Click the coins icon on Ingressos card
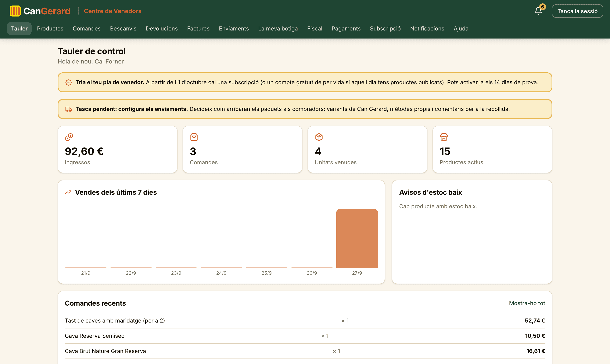 point(69,137)
